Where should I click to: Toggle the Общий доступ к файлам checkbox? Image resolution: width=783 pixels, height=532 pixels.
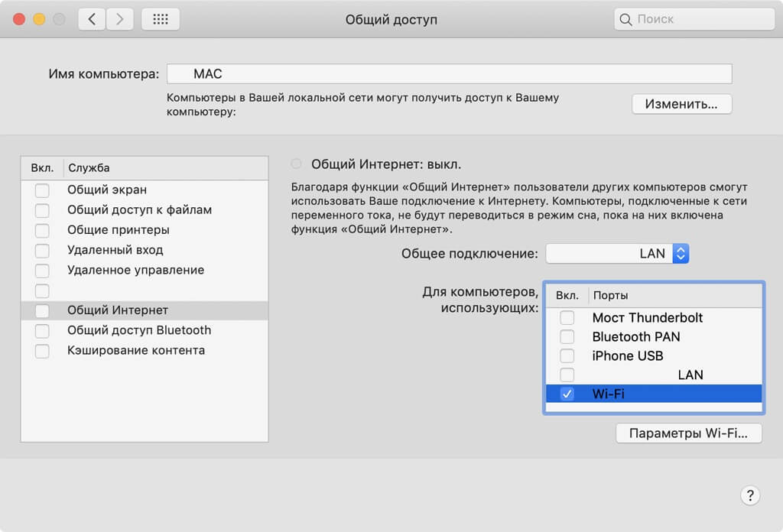click(42, 210)
